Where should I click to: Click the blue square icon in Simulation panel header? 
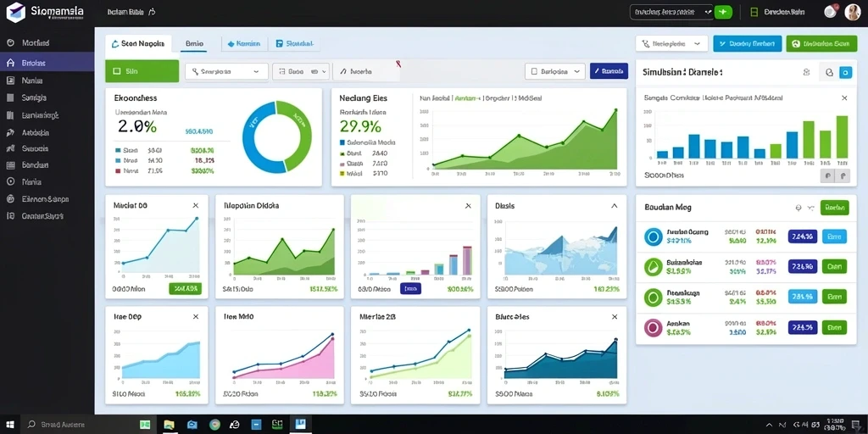(x=845, y=72)
